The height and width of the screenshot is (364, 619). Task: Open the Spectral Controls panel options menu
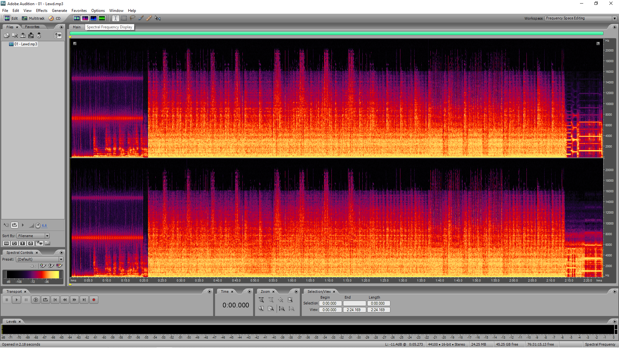[62, 253]
